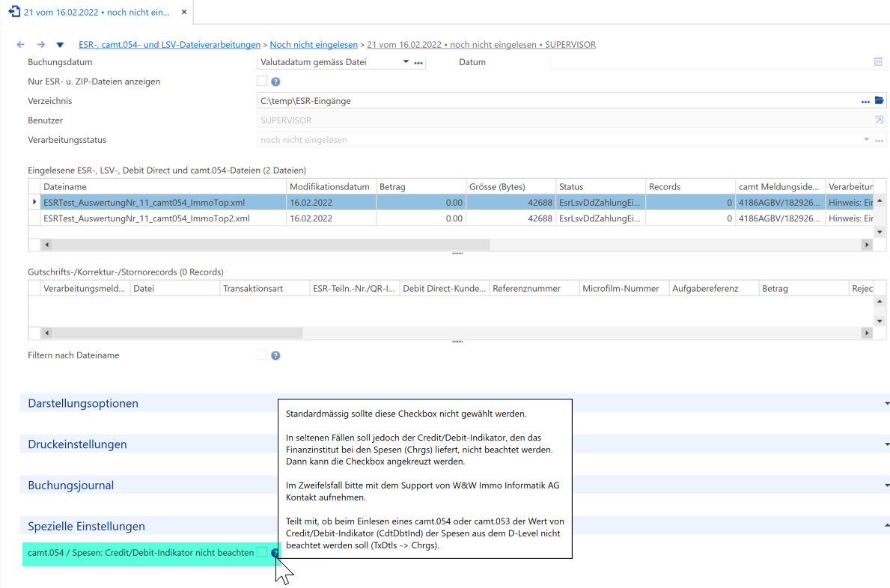Sort records by the Referenznummer column header

tap(534, 289)
